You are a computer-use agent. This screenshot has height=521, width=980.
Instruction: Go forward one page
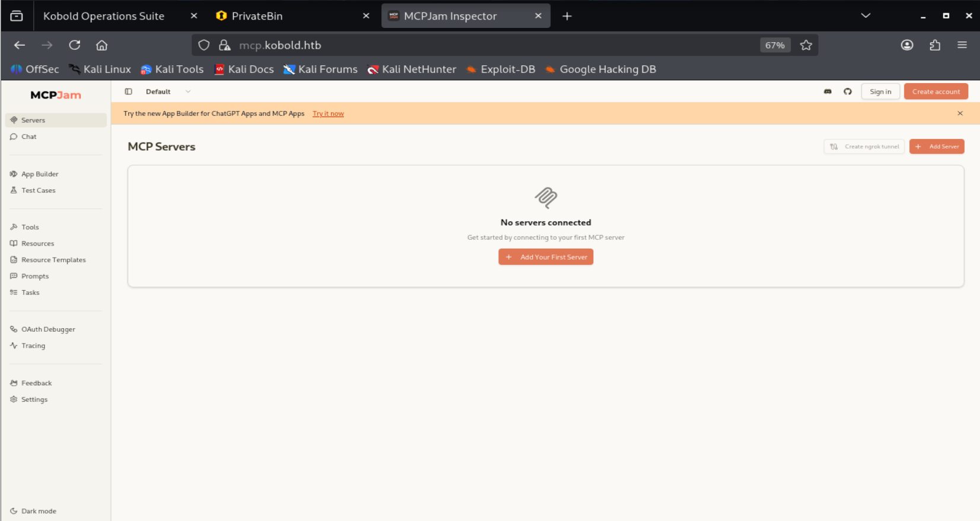pos(47,45)
